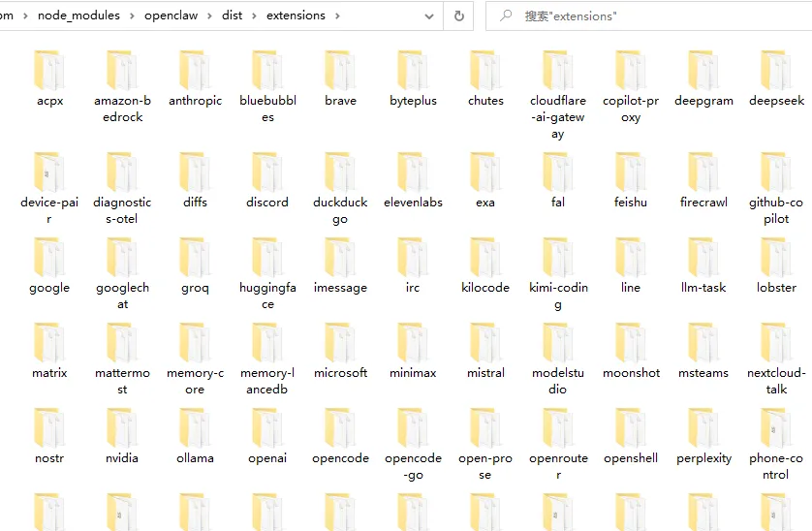Click the "minimax" folder name
The image size is (812, 531).
click(x=413, y=373)
